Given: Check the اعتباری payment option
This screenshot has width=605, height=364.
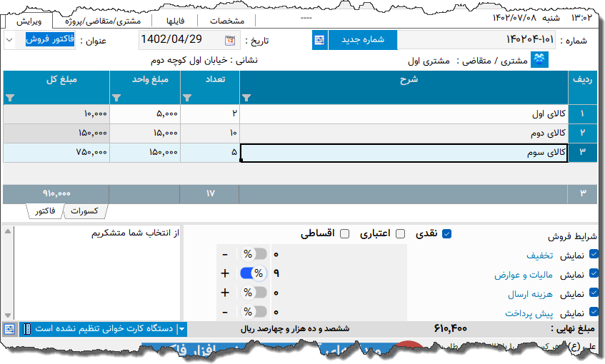Looking at the screenshot, I should point(401,233).
